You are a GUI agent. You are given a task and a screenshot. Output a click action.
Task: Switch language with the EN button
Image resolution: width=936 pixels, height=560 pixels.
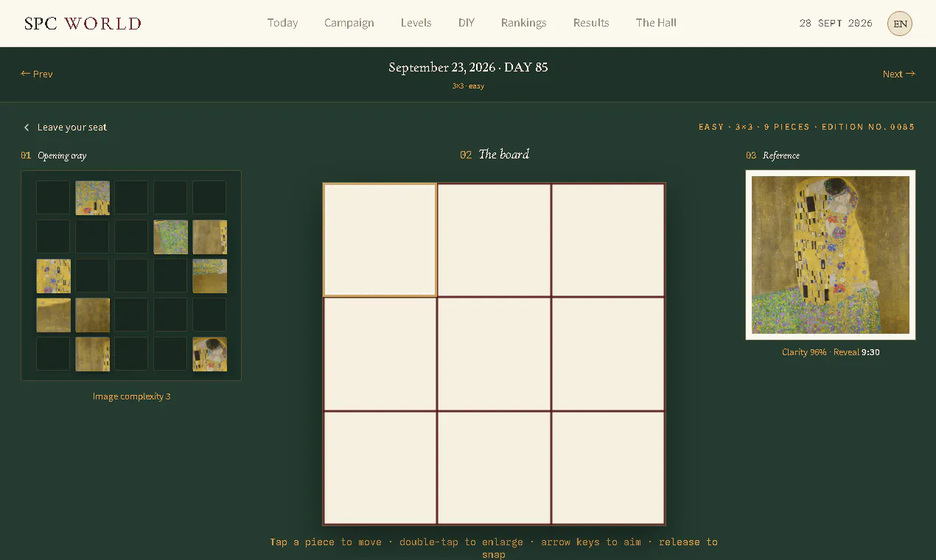pyautogui.click(x=900, y=24)
